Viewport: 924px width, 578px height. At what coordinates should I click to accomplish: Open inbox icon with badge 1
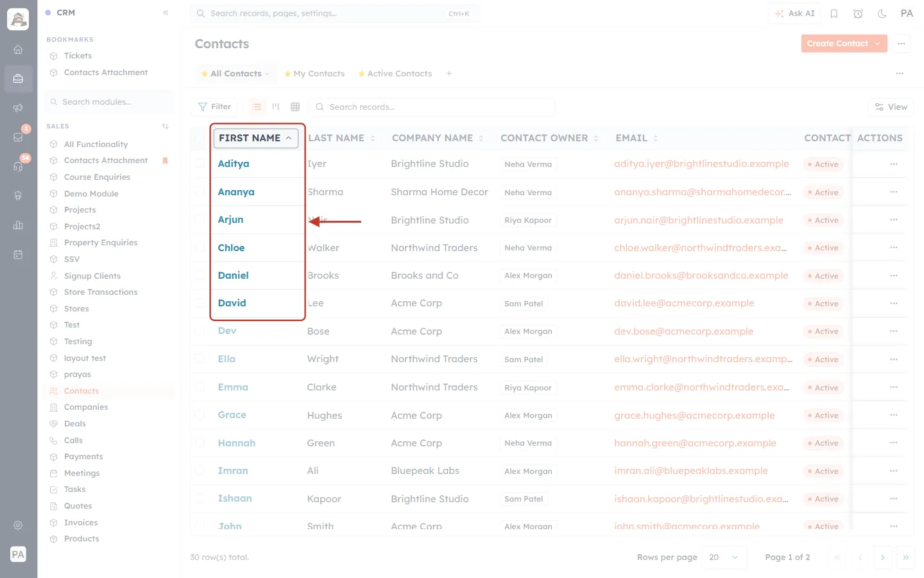pyautogui.click(x=18, y=137)
